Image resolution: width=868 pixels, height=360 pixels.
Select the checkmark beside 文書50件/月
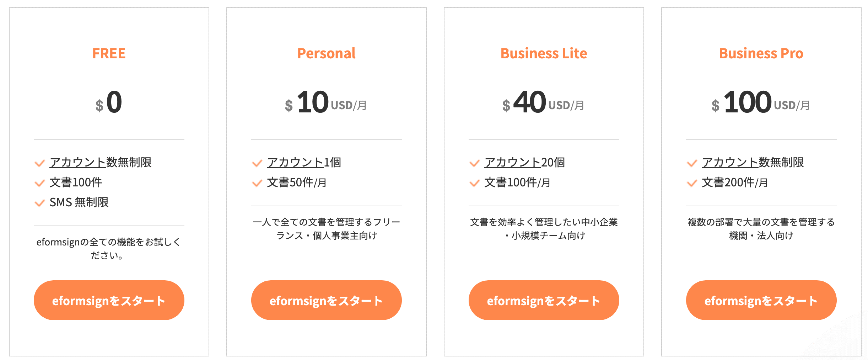(x=257, y=183)
